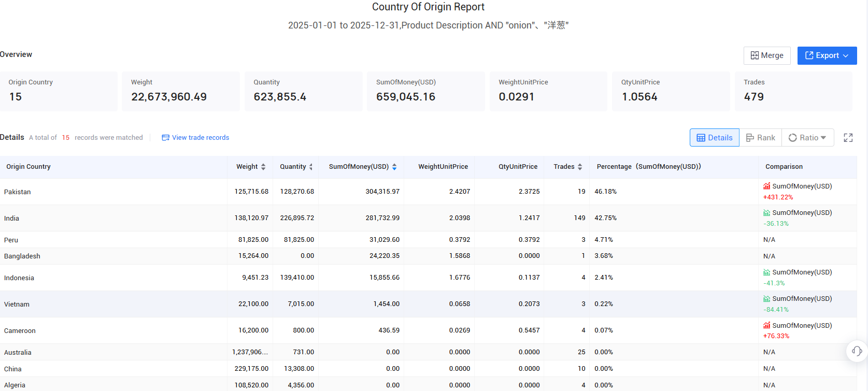The height and width of the screenshot is (391, 868).
Task: Click India comparison chart icon
Action: 766,212
